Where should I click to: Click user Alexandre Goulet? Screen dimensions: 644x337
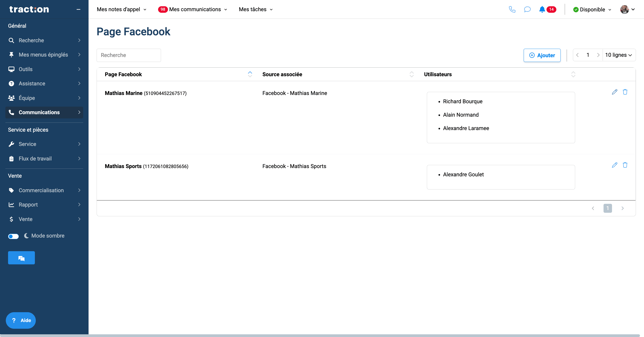click(x=463, y=175)
